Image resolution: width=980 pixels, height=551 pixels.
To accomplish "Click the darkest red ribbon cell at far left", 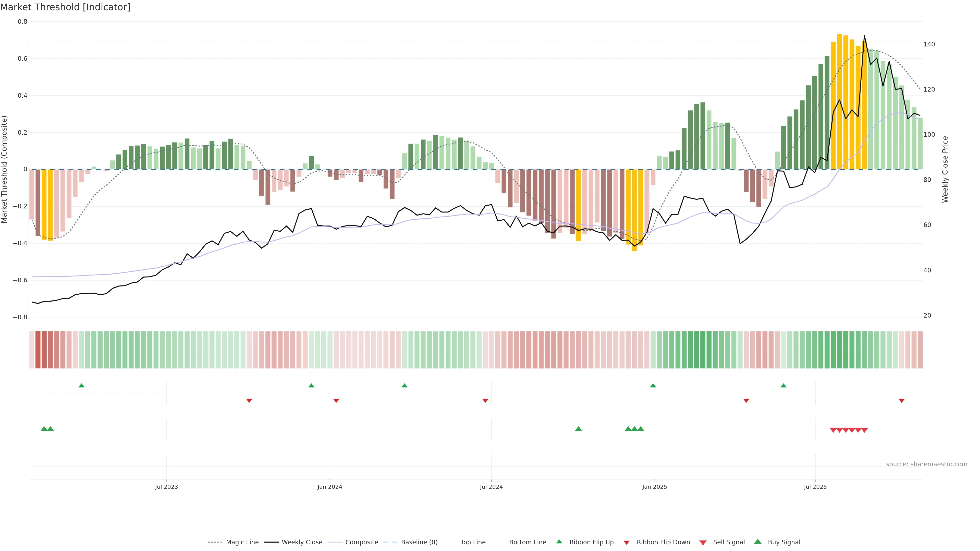I will pos(38,350).
